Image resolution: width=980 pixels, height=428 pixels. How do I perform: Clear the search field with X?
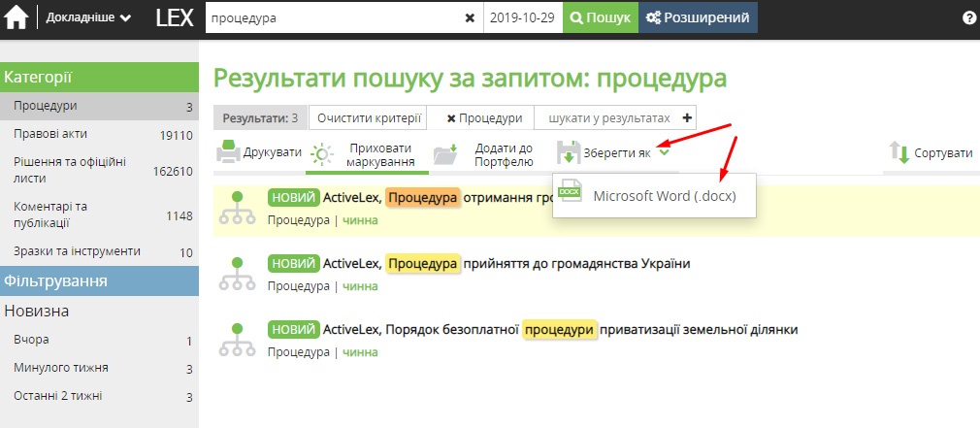(470, 17)
